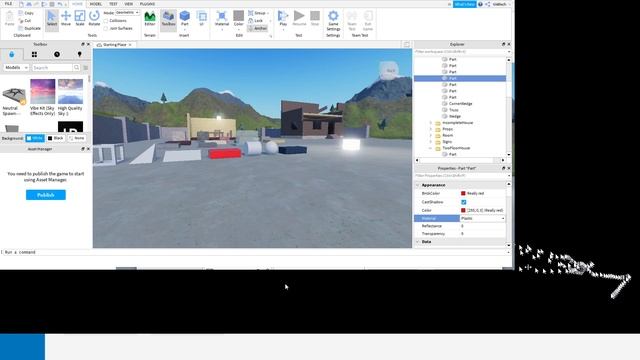Open Toolbox Inventory grid tab

pyautogui.click(x=34, y=54)
